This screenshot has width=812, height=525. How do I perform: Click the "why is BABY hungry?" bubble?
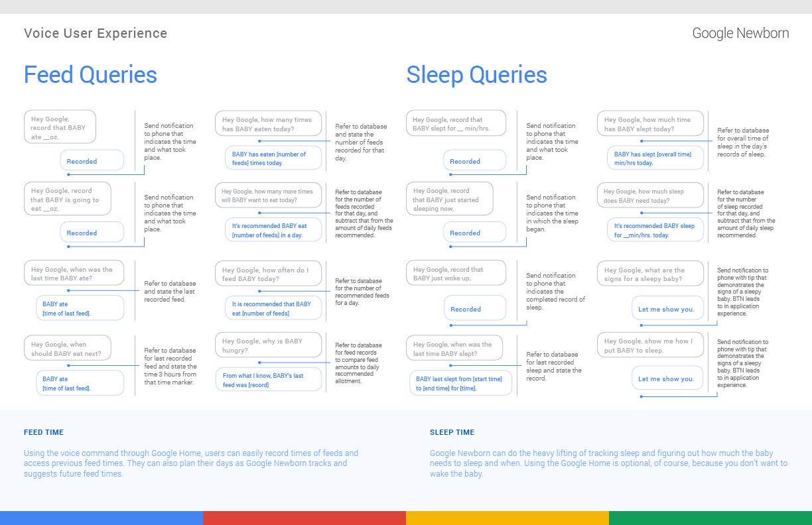268,345
